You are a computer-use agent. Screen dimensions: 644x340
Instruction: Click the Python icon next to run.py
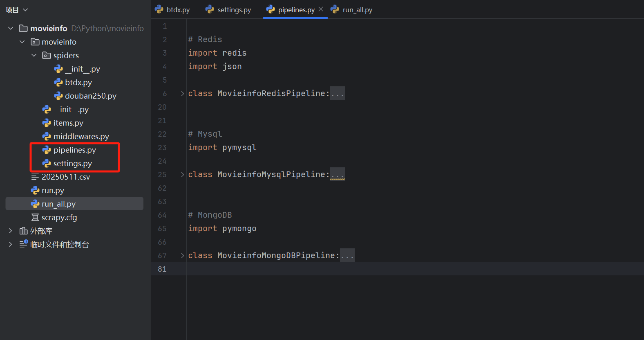35,190
